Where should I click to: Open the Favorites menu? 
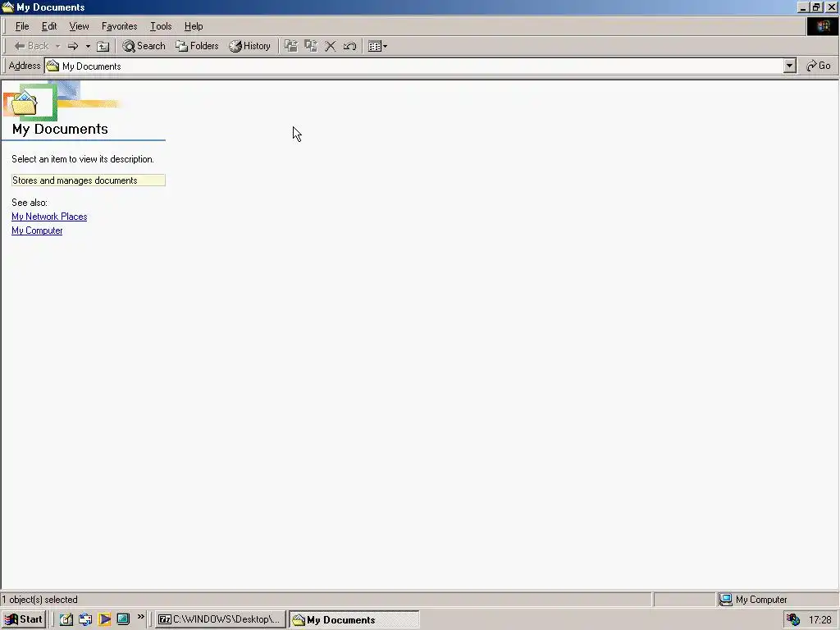click(x=120, y=26)
